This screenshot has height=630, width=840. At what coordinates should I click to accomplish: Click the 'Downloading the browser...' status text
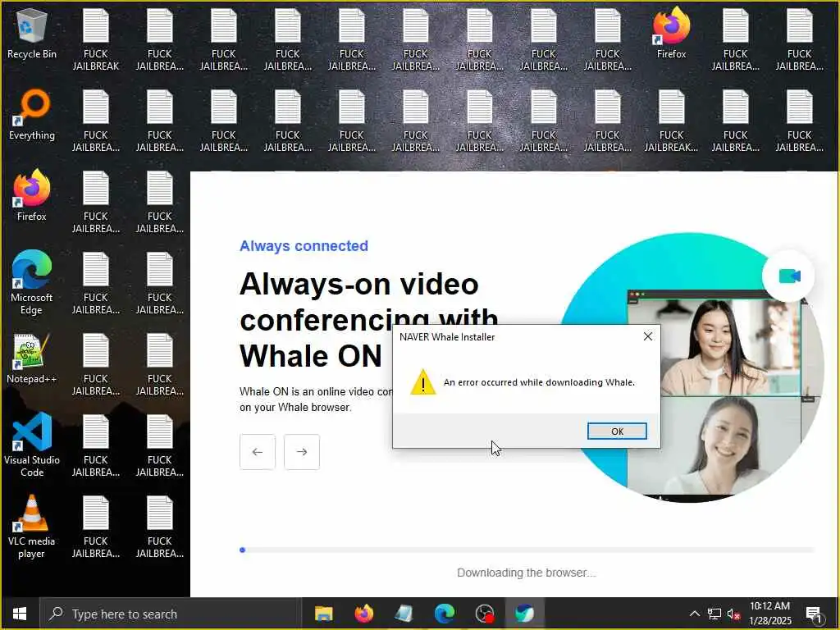526,573
